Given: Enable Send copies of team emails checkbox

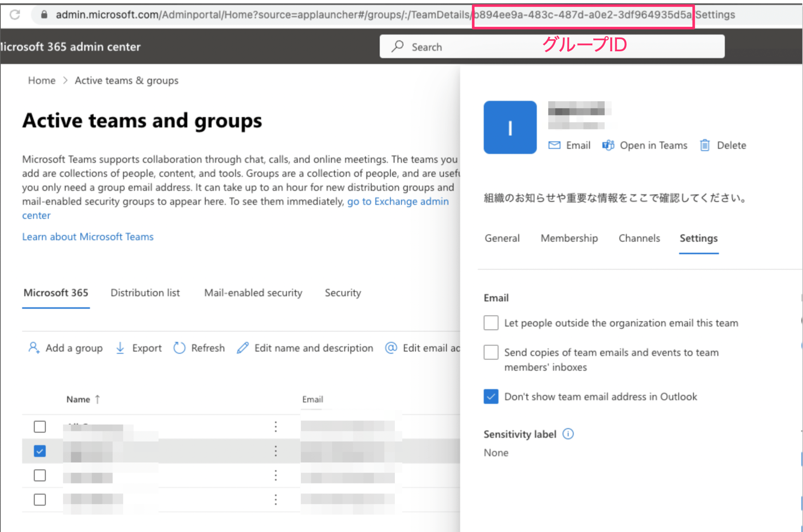Looking at the screenshot, I should click(491, 352).
